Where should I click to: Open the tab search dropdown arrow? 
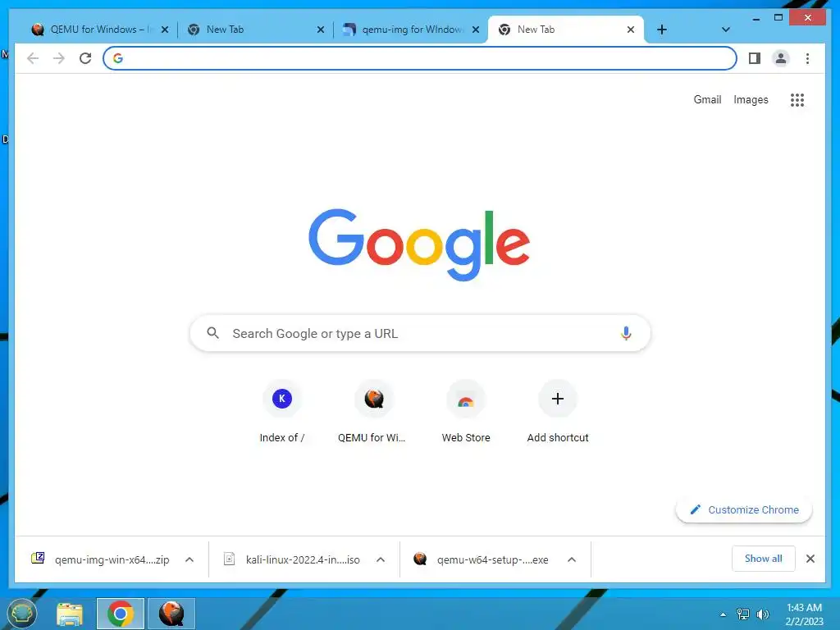coord(726,30)
